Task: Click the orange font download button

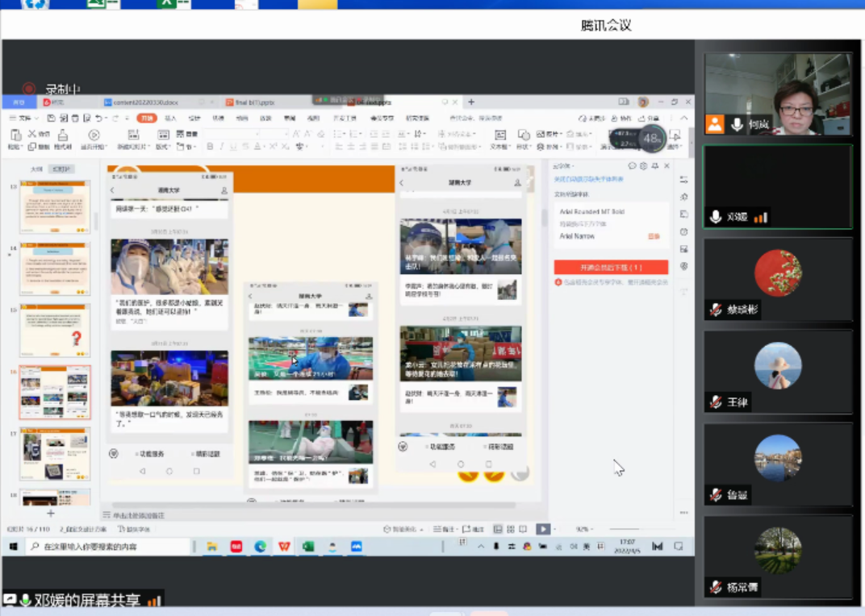Action: [610, 267]
